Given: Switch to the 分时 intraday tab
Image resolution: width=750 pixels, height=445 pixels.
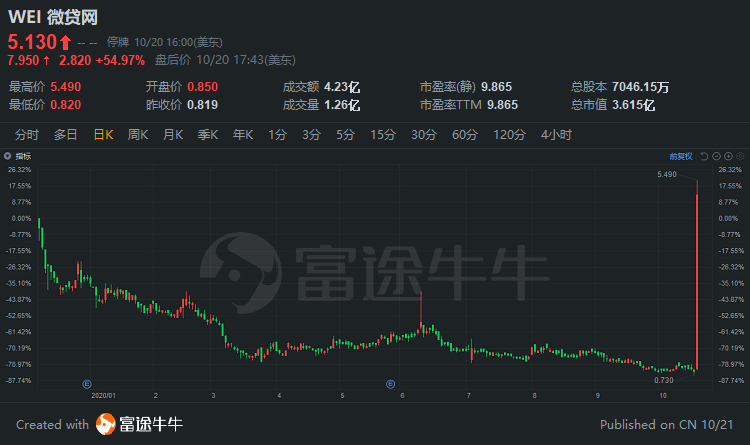Looking at the screenshot, I should pos(27,135).
